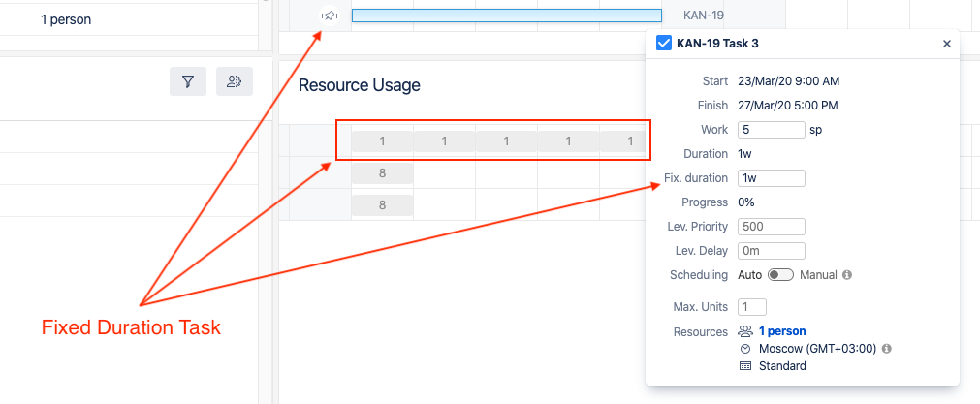
Task: Click the Lev. Delay input field
Action: (771, 251)
